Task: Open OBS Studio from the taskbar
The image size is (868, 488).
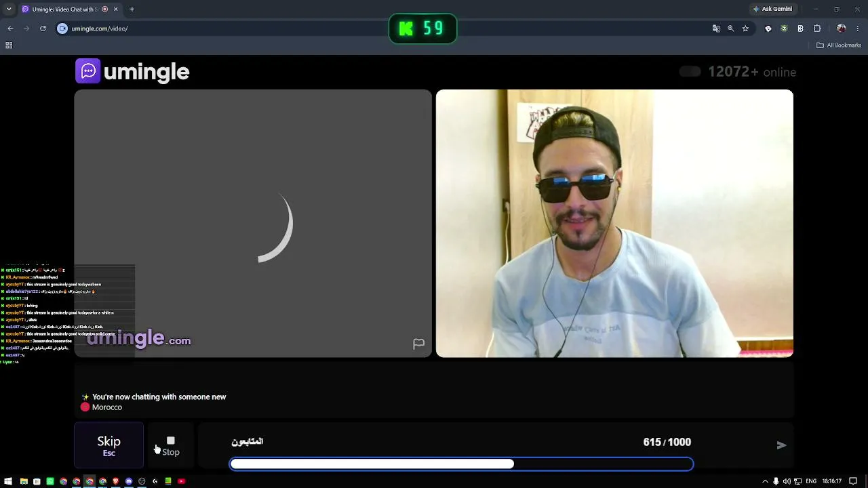Action: [x=142, y=481]
